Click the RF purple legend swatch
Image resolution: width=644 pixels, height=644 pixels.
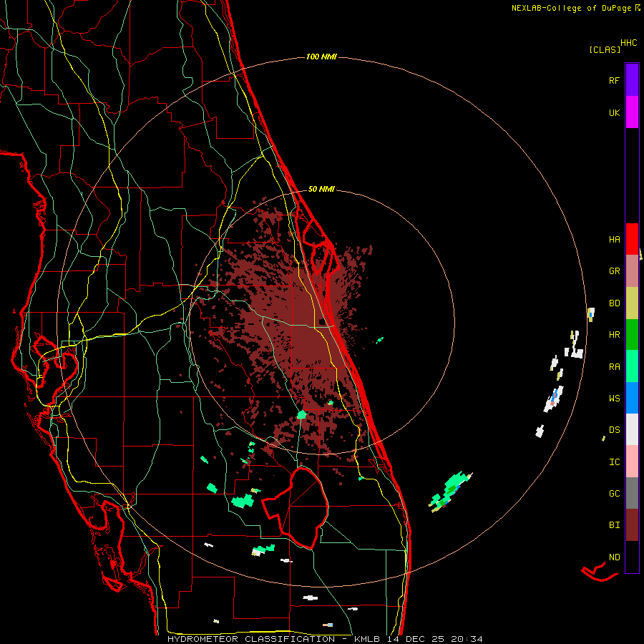(632, 80)
